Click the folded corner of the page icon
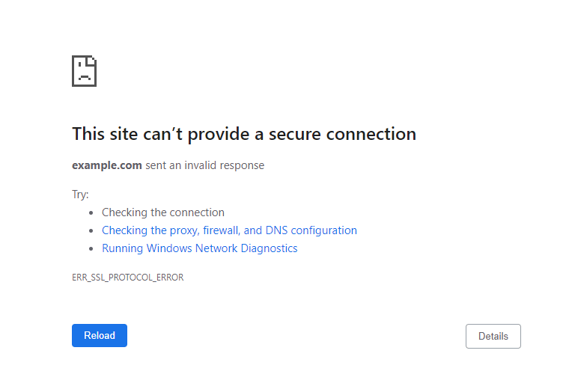 click(92, 60)
